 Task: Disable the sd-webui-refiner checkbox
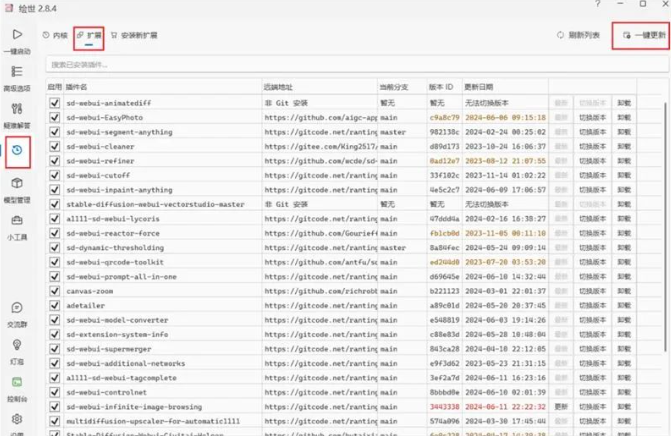[x=54, y=161]
